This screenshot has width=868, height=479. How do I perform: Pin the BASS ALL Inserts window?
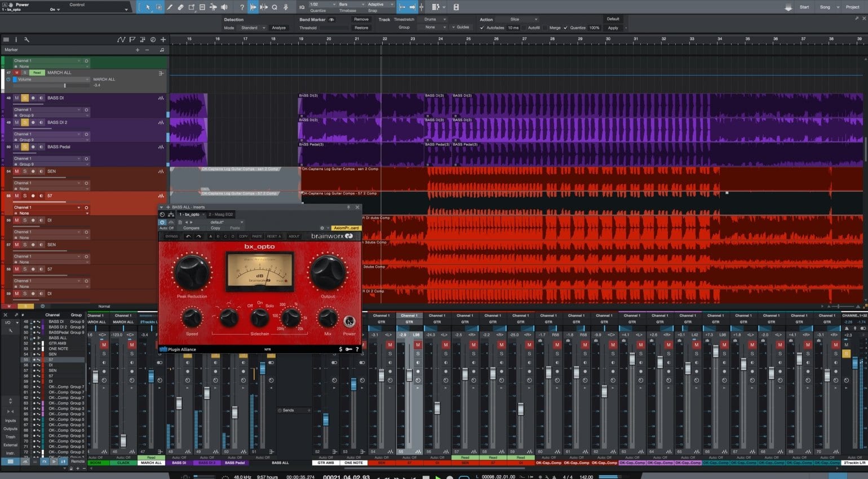(x=348, y=207)
